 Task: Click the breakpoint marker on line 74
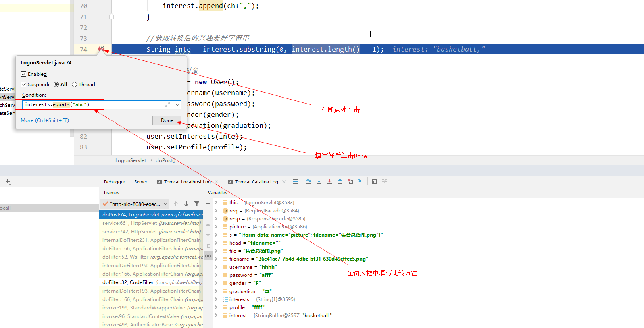tap(101, 49)
